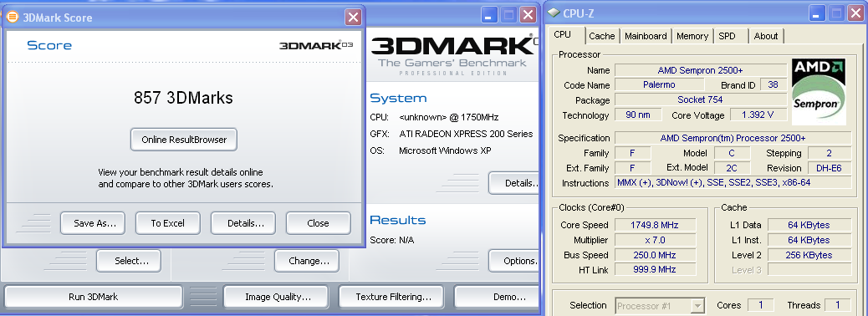868x316 pixels.
Task: Click the CPU-Z title bar icon
Action: click(554, 13)
